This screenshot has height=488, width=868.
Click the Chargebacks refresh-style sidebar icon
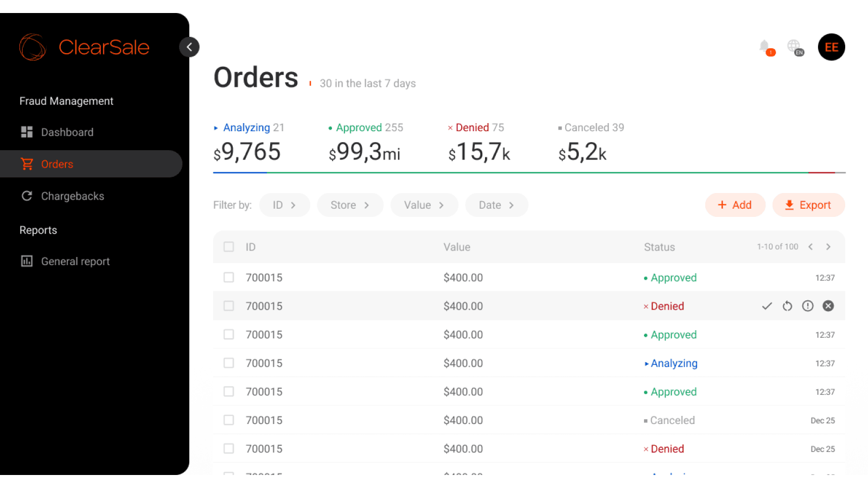[26, 196]
